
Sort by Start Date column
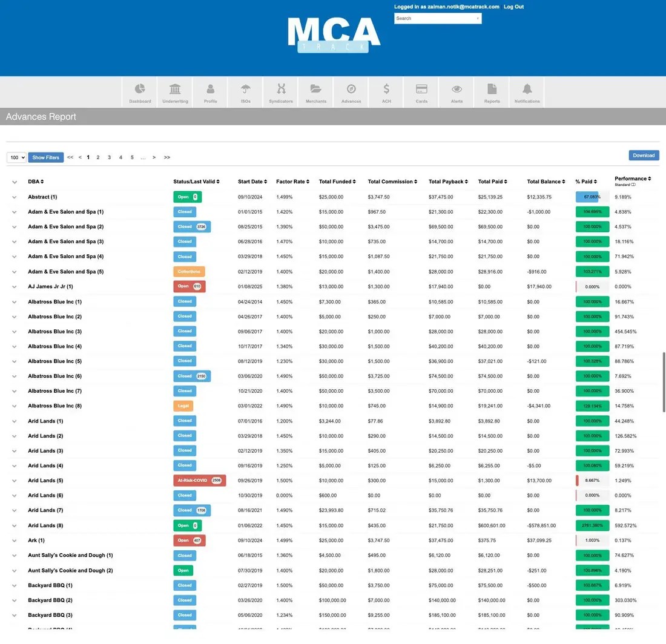click(x=252, y=182)
